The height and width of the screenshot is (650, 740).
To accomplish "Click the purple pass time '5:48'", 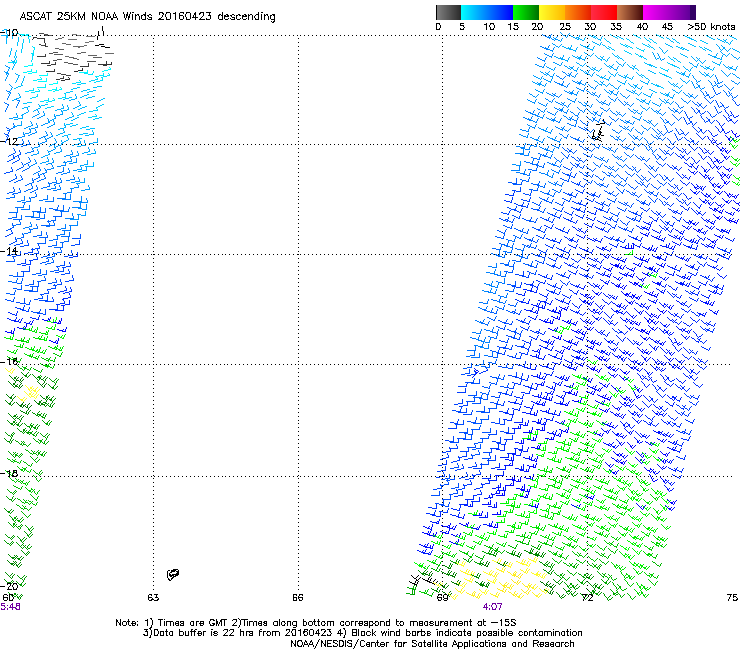I will coord(10,607).
